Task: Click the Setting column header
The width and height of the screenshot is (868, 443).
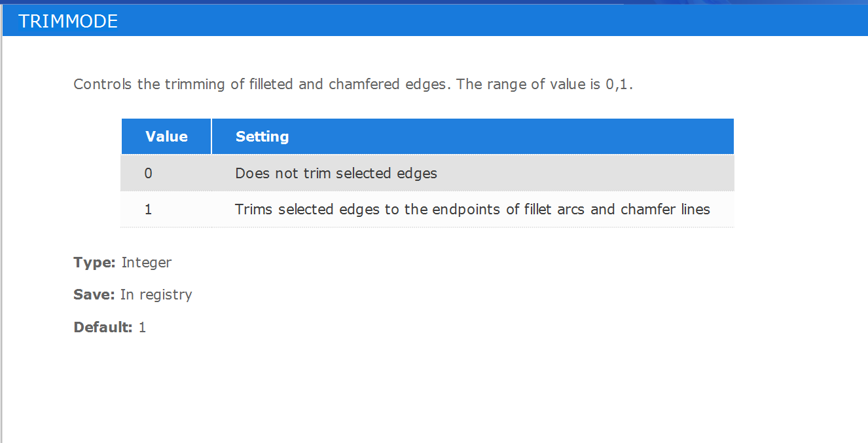Action: coord(473,136)
